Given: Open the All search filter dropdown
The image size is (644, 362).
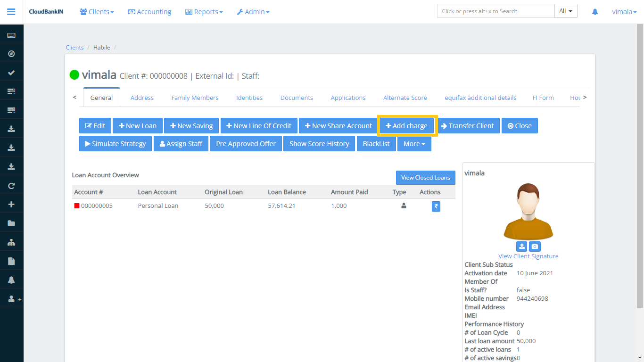Looking at the screenshot, I should pyautogui.click(x=566, y=11).
